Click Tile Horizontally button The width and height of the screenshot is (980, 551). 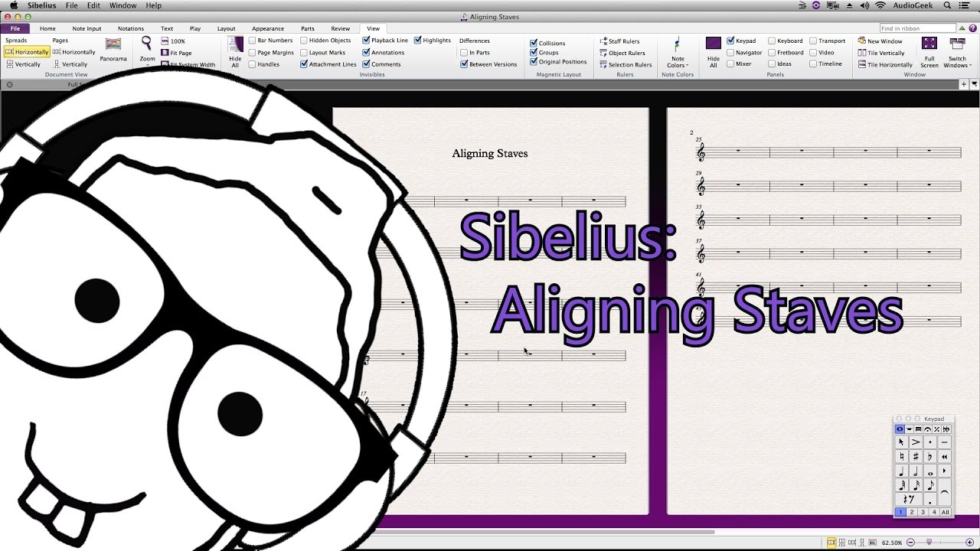coord(885,65)
